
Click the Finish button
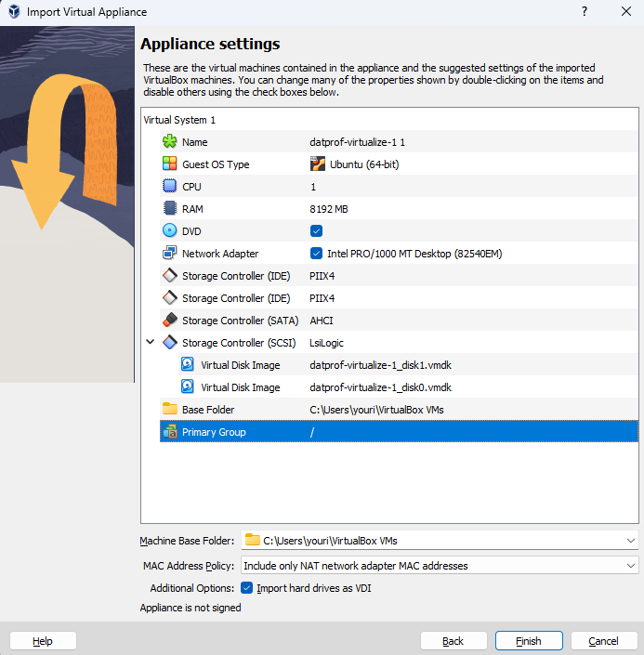pyautogui.click(x=529, y=641)
